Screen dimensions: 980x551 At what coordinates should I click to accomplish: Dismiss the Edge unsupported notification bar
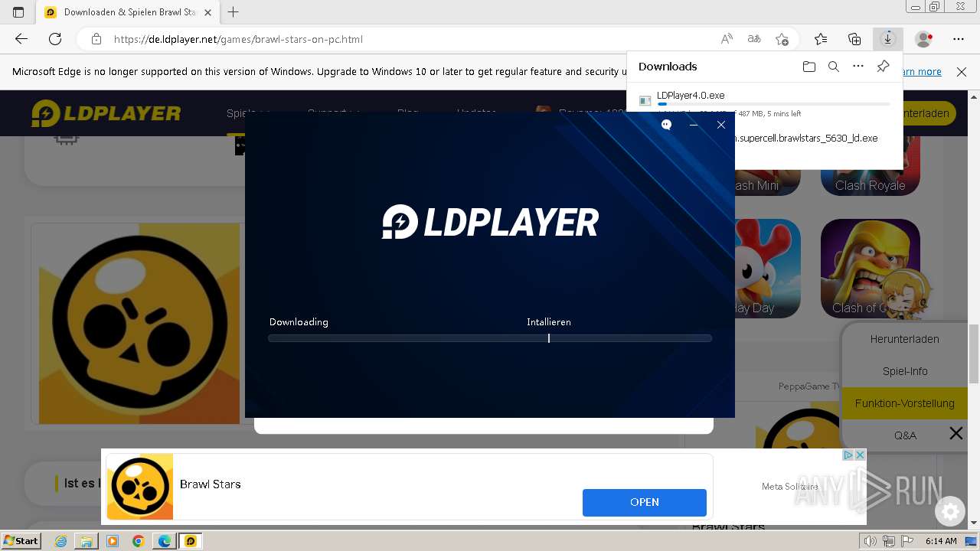[x=962, y=72]
